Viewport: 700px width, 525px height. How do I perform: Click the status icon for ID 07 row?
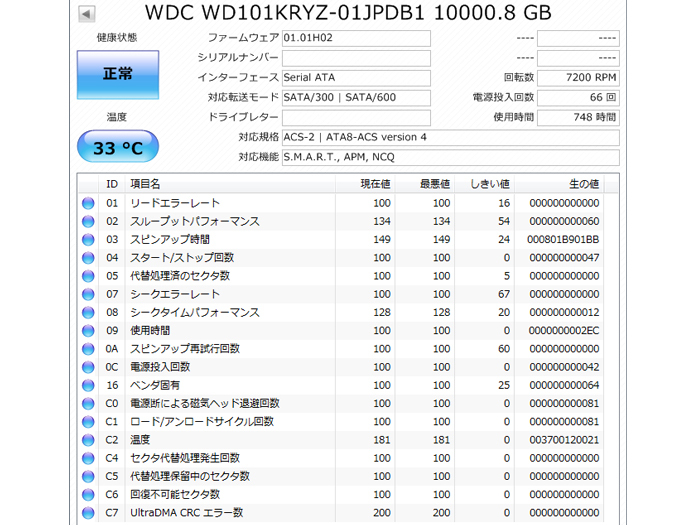(88, 294)
